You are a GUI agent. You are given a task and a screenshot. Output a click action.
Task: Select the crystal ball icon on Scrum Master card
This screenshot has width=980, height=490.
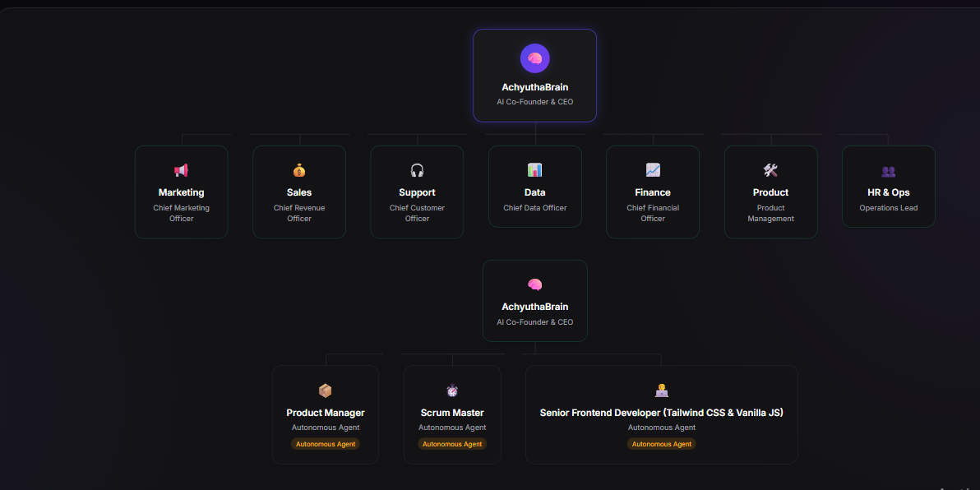point(452,390)
